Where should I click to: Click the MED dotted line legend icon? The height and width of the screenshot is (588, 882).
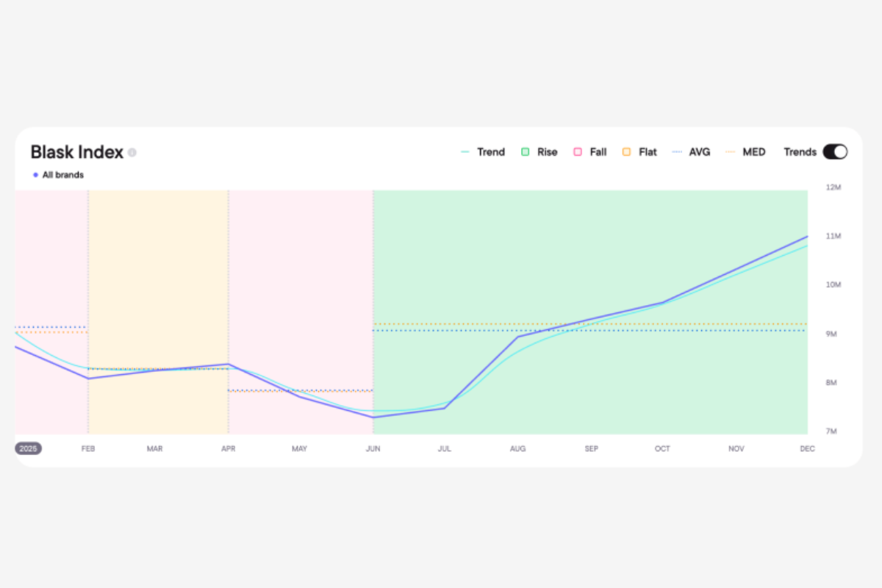coord(730,152)
